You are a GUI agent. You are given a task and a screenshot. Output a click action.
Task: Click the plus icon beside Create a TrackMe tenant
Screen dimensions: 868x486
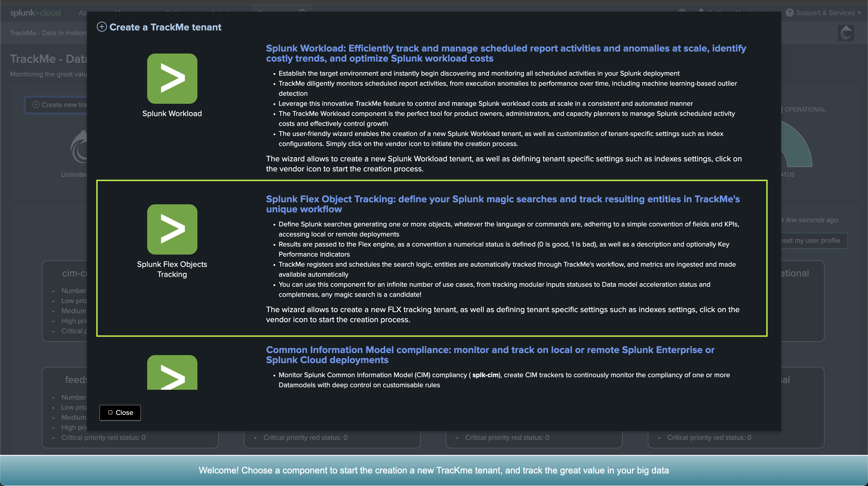click(102, 27)
